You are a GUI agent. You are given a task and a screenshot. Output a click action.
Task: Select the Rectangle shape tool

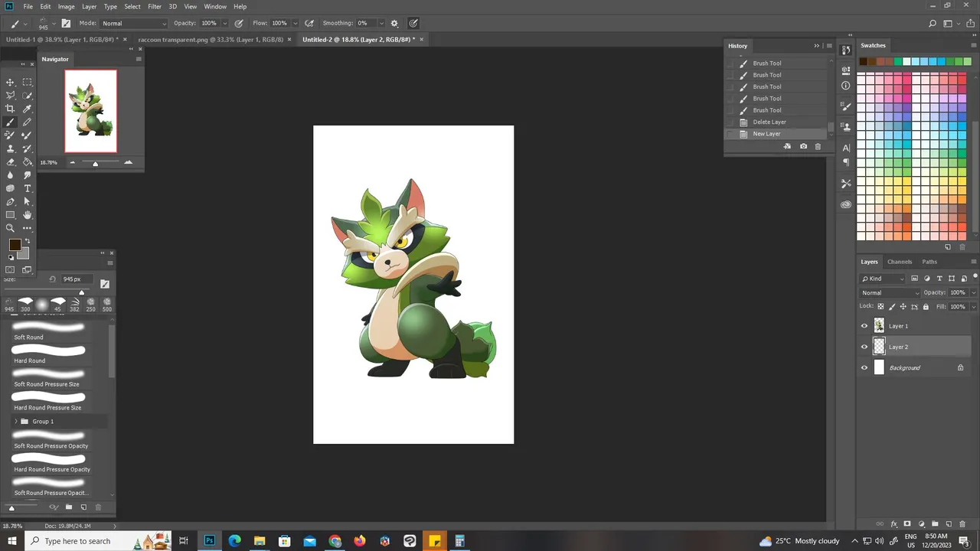tap(10, 215)
